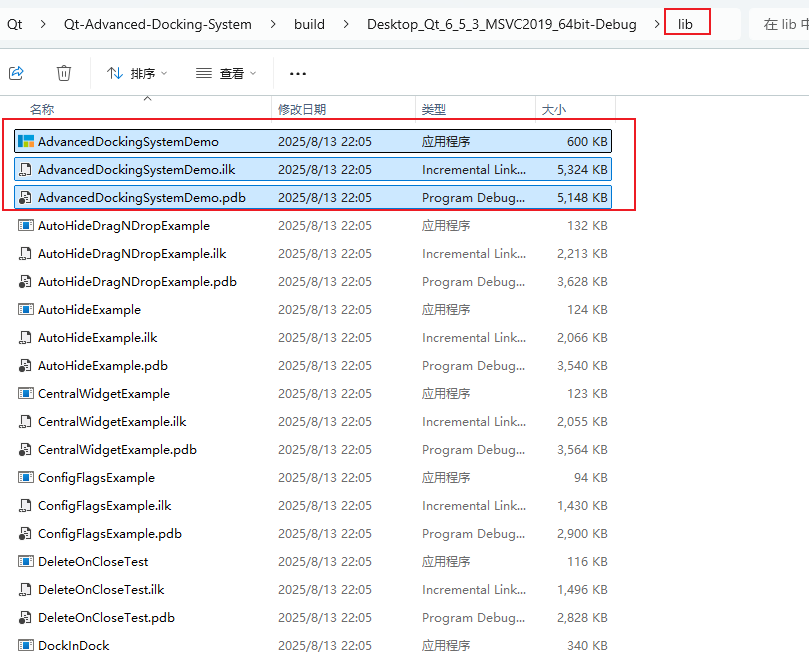Select CentralWidgetExample.pdb file name
809x662 pixels.
(117, 450)
